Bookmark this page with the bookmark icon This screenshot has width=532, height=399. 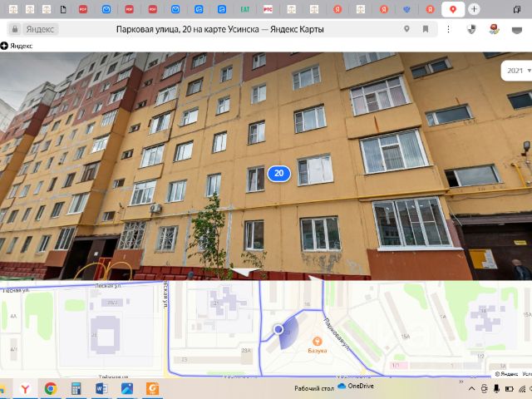click(426, 29)
